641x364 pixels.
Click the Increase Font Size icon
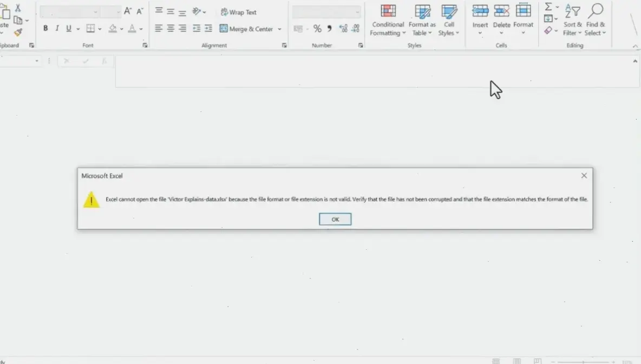[x=128, y=11]
